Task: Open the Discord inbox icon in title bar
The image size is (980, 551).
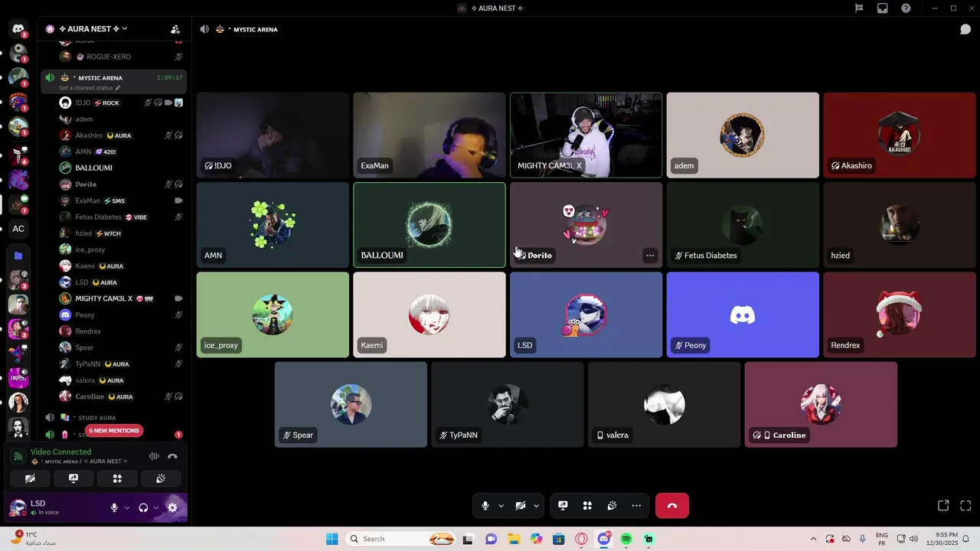Action: [883, 8]
